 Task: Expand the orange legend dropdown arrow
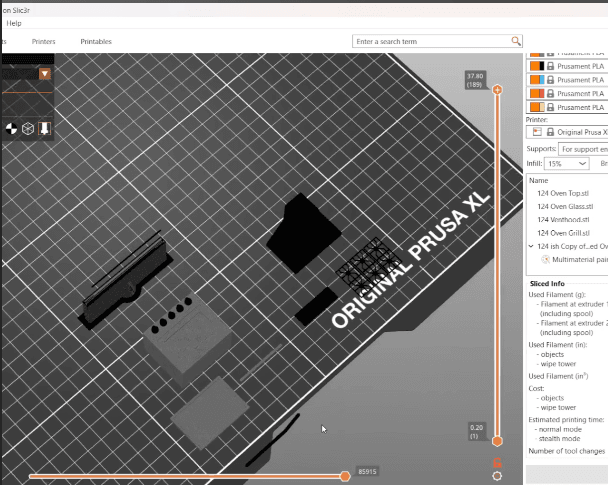45,74
